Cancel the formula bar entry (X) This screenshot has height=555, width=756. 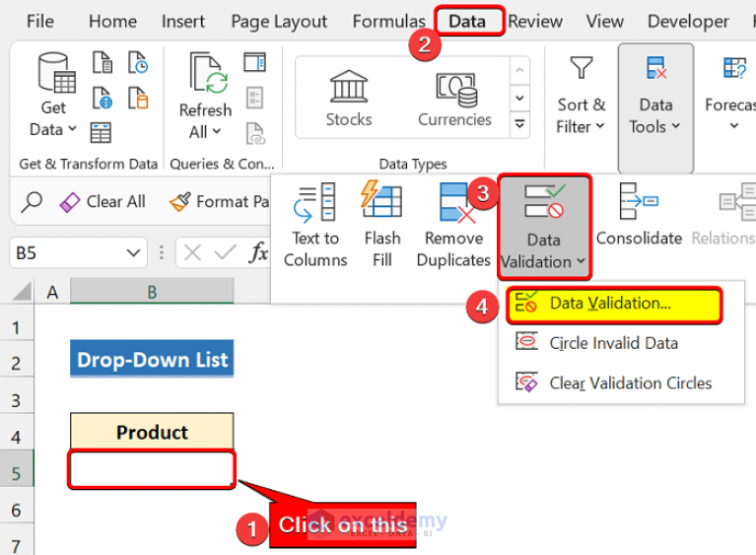(192, 252)
